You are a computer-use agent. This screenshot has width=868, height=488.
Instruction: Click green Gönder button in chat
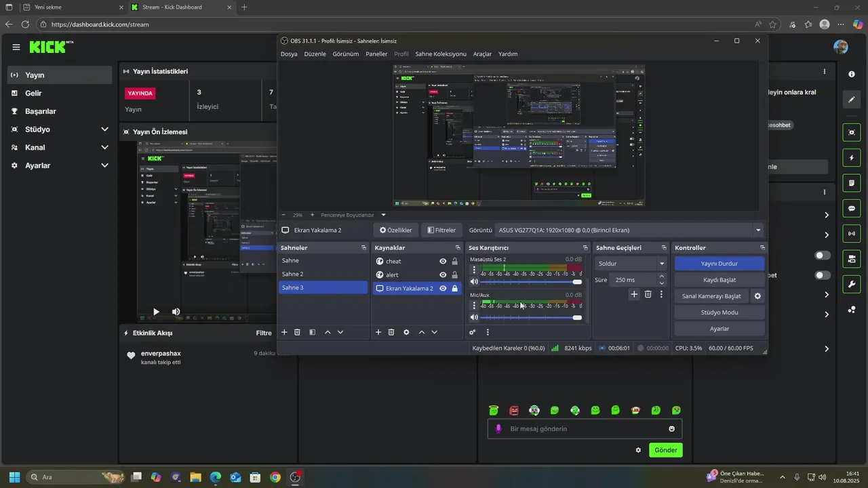tap(666, 450)
